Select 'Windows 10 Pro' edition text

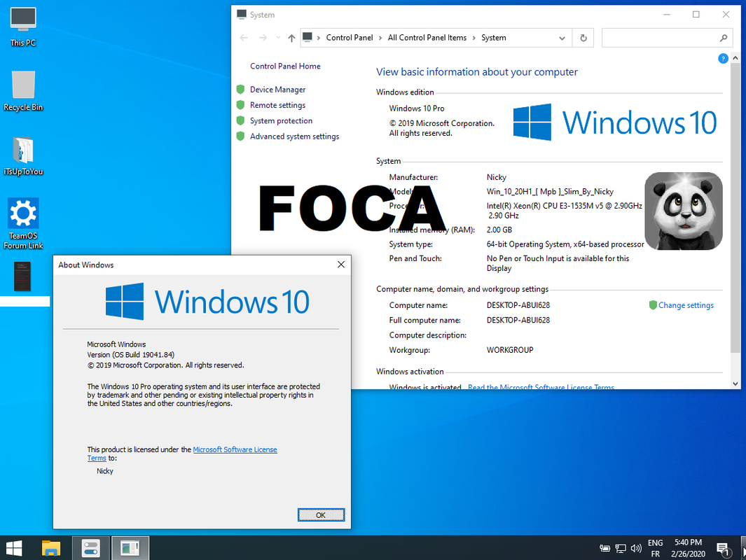(x=416, y=108)
